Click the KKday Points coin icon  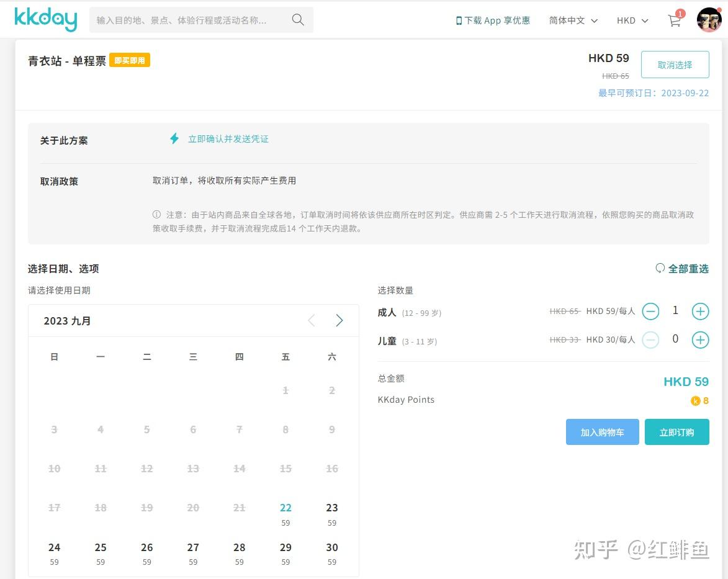[695, 400]
